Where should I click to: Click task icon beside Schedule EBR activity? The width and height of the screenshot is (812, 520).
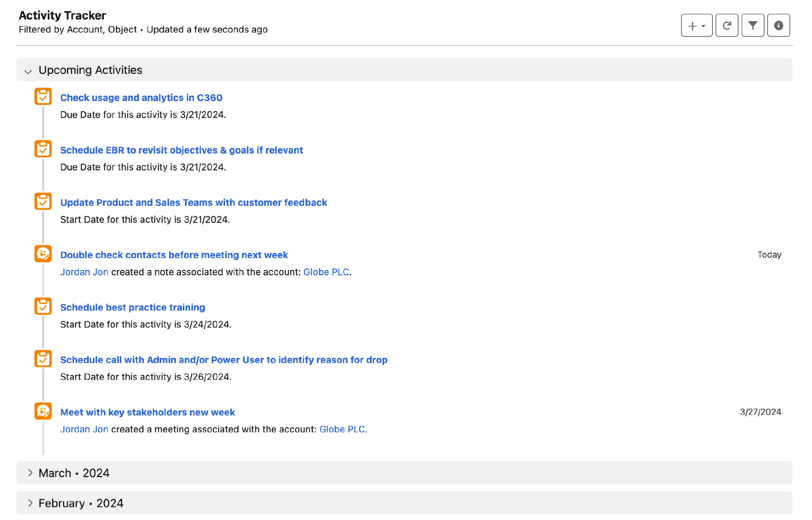[43, 149]
